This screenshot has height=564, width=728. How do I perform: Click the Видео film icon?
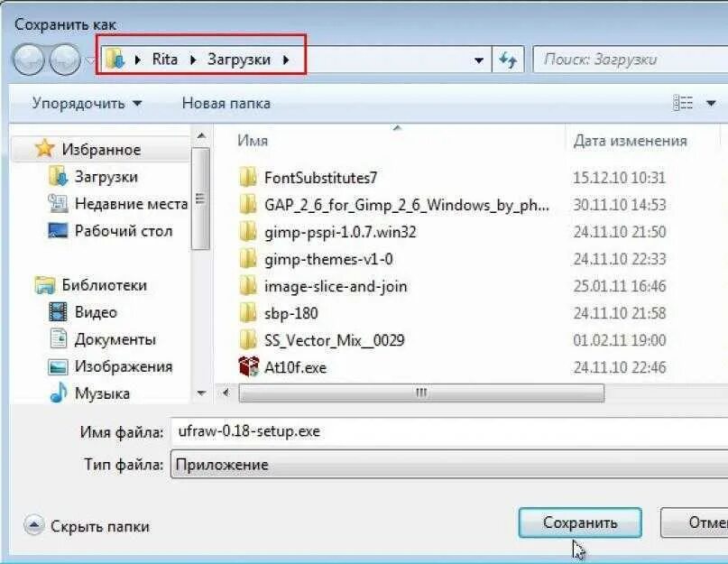[x=58, y=311]
